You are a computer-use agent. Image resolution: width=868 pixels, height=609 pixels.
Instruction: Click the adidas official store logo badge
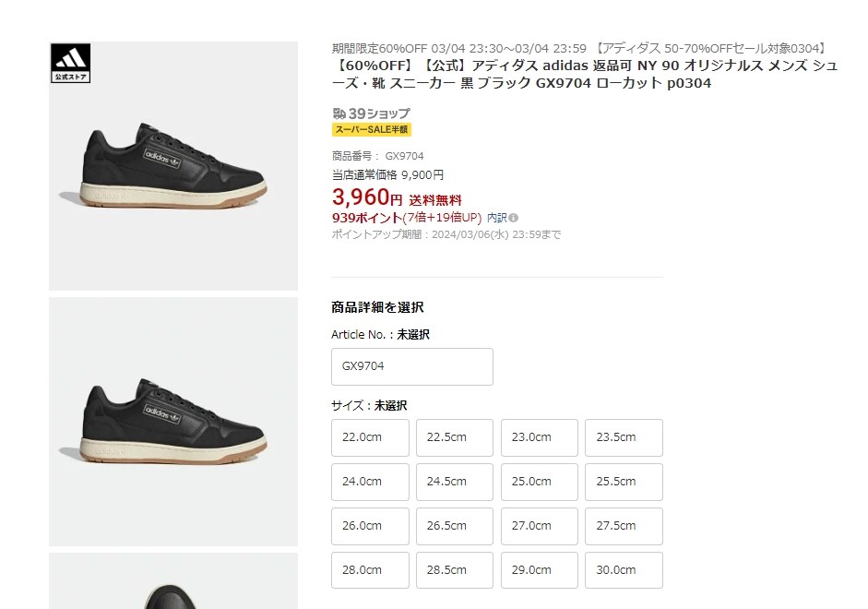[x=70, y=63]
